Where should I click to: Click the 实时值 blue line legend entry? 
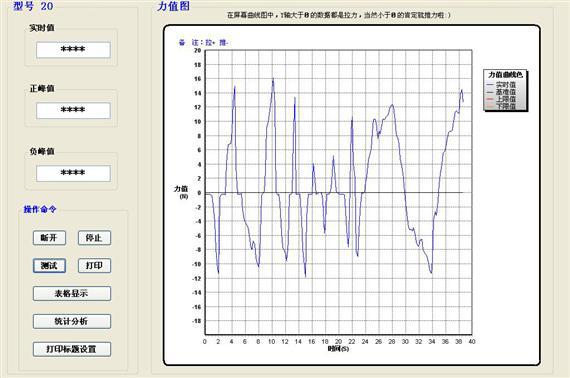click(501, 85)
